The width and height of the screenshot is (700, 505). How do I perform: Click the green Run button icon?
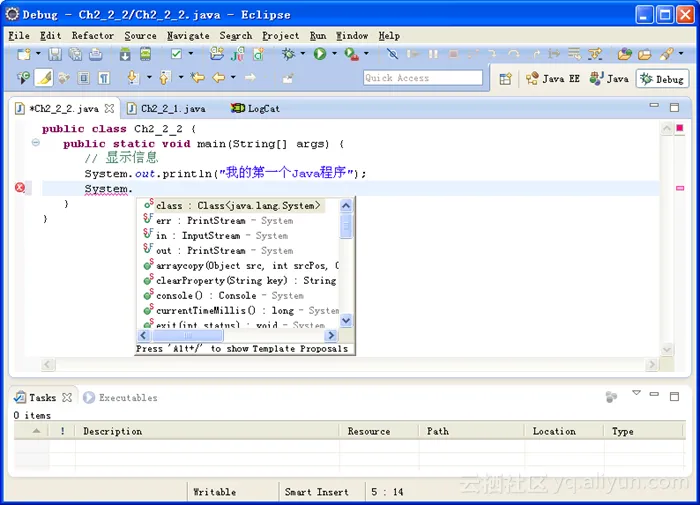(319, 54)
